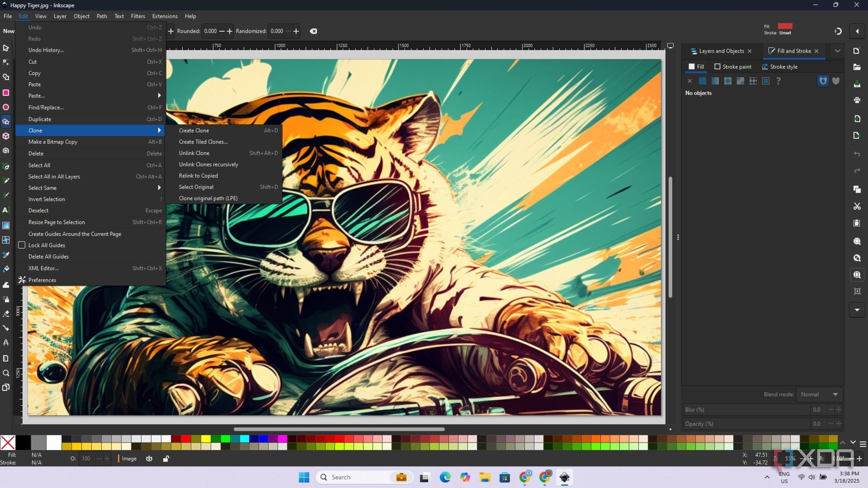Open the Stroke paint tab
868x488 pixels.
point(732,67)
